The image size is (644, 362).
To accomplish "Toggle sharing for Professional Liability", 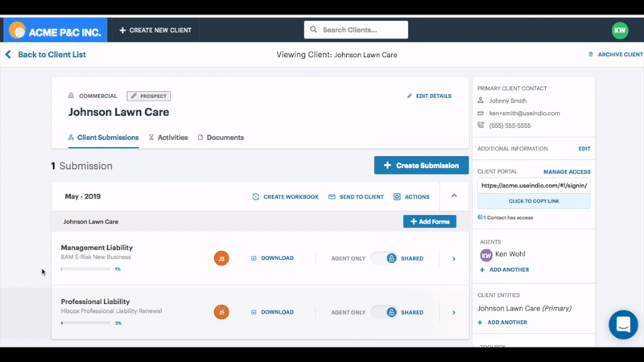I will click(384, 312).
